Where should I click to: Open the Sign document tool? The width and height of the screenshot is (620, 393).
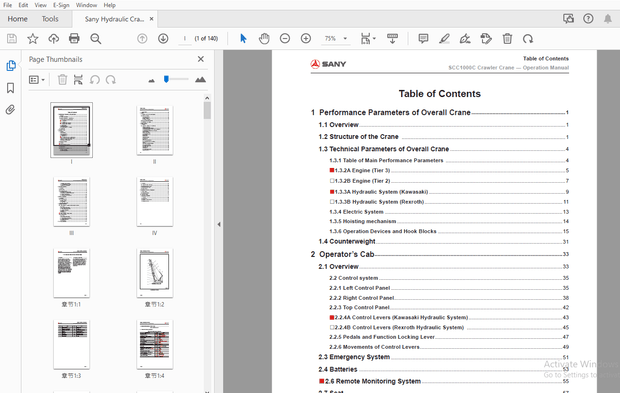(465, 38)
